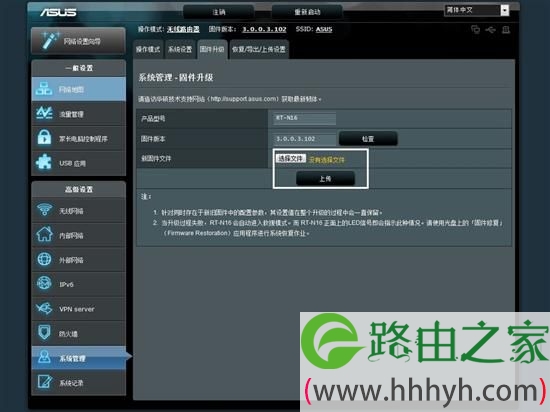Click the choose file button
550x412 pixels.
coord(291,158)
